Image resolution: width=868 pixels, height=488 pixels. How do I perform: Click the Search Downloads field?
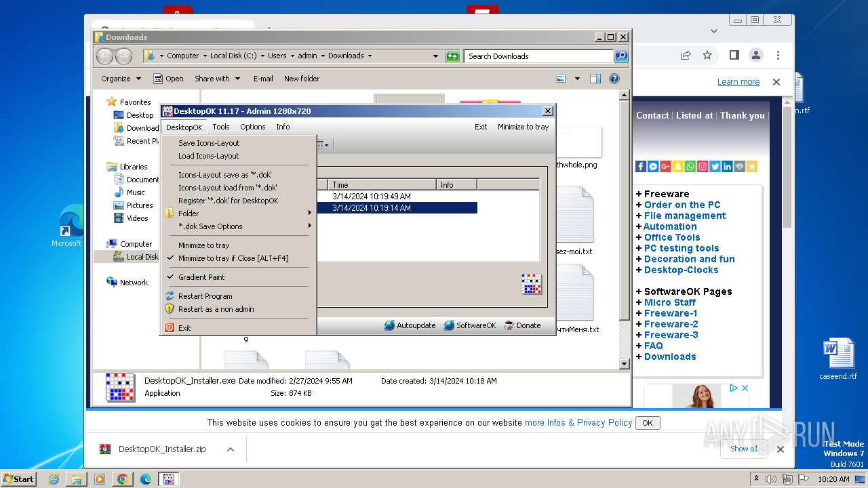click(539, 56)
